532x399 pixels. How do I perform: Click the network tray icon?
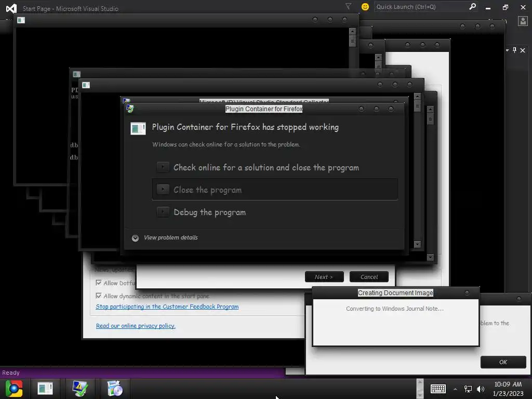pos(468,389)
